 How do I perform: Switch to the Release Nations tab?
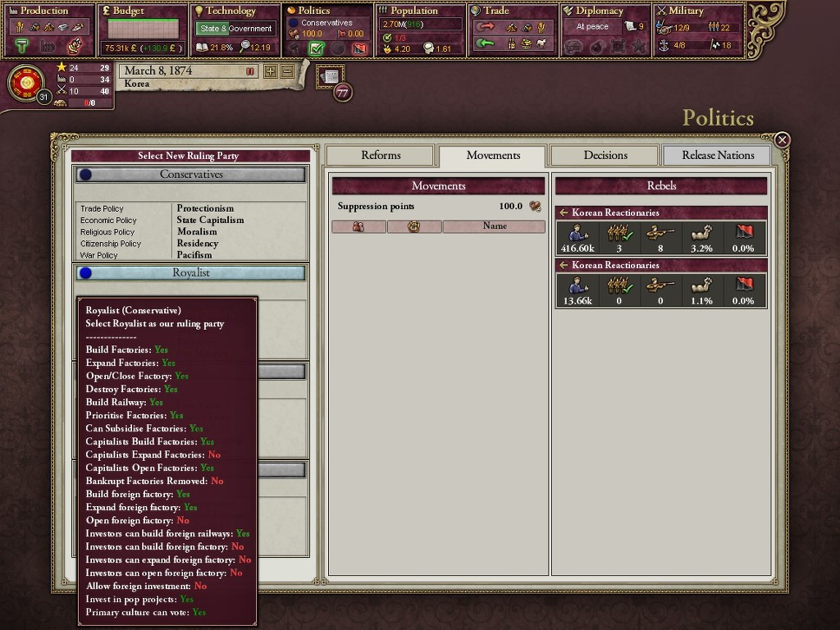point(718,155)
